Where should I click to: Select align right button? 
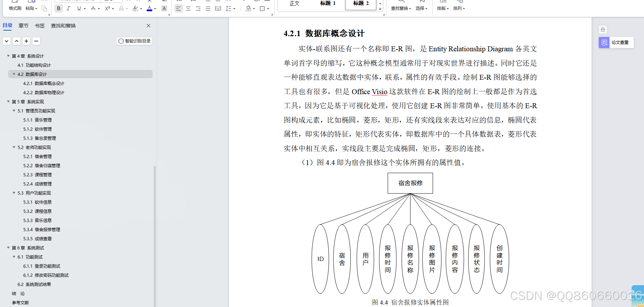(198, 8)
